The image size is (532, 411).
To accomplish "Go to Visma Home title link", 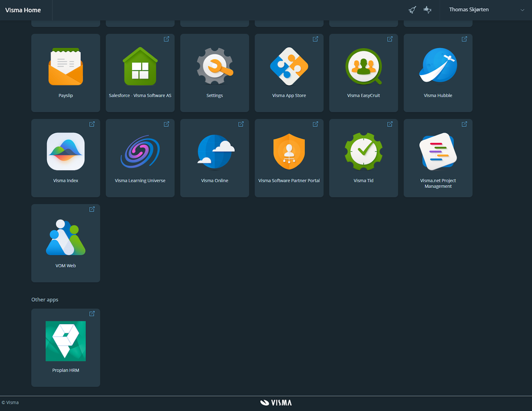I will (x=23, y=10).
